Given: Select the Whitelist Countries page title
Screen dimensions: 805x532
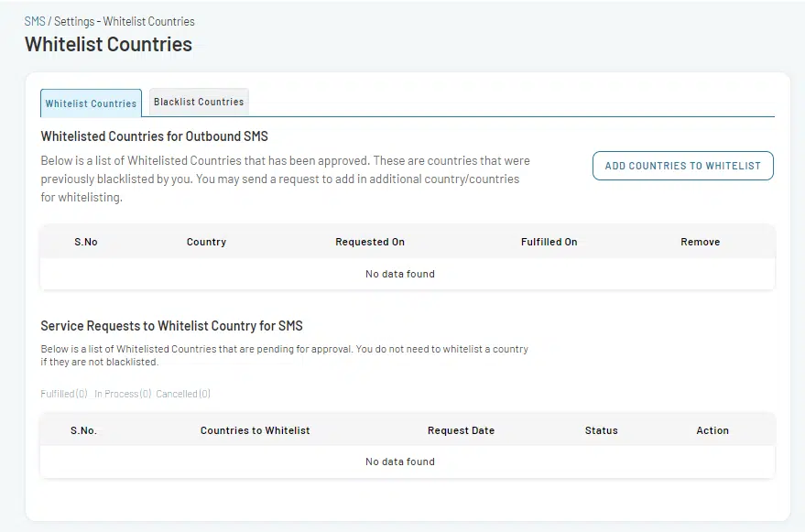Looking at the screenshot, I should [x=108, y=44].
